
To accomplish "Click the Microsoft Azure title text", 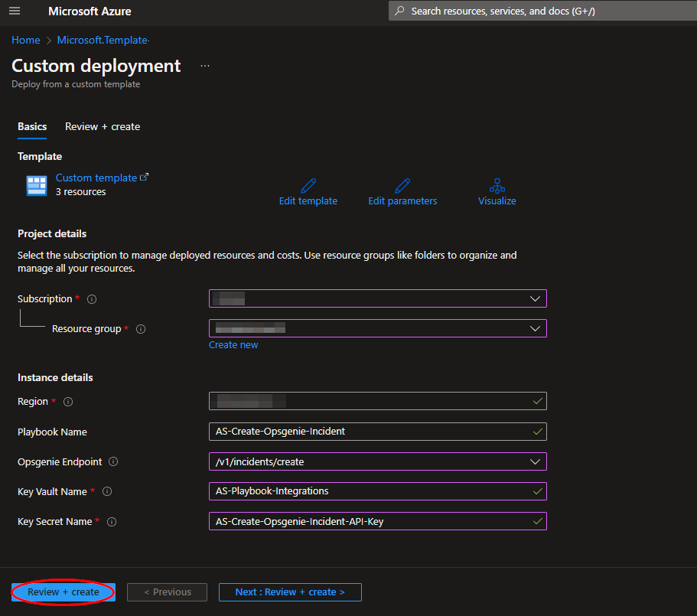I will [90, 11].
